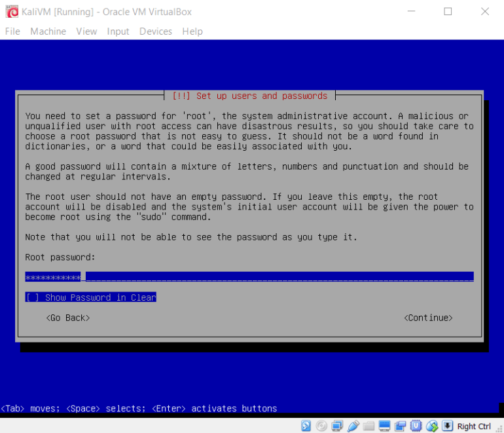Open the USB devices status icon

(x=353, y=426)
